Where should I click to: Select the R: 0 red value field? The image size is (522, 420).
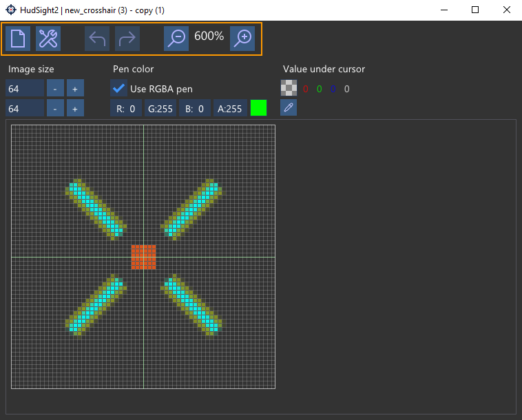(126, 108)
